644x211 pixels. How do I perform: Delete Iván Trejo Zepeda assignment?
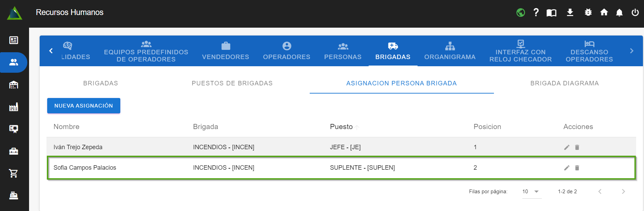pyautogui.click(x=577, y=147)
